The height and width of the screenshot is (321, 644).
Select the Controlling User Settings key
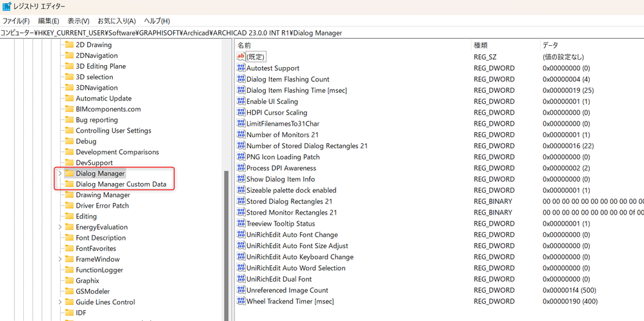pos(114,131)
